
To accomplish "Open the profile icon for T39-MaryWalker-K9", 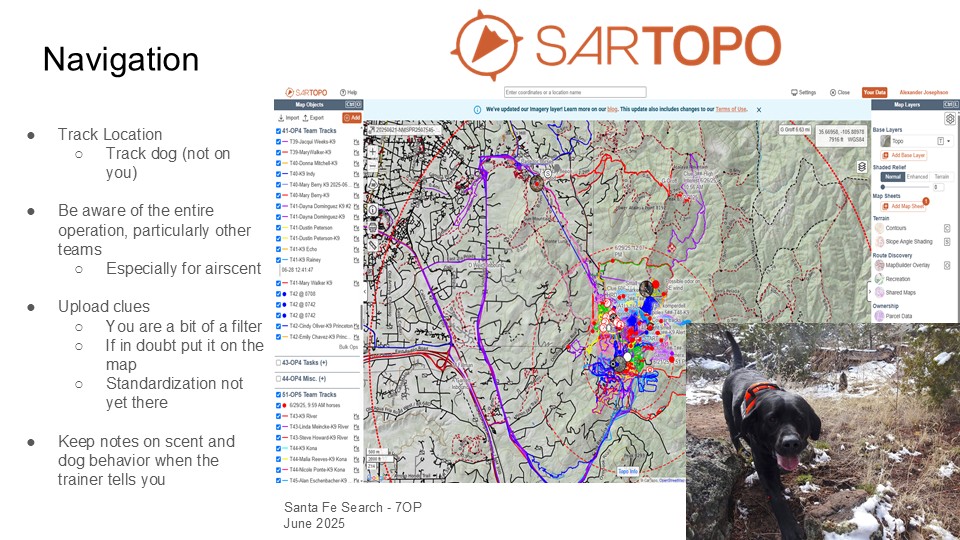I will tap(356, 152).
